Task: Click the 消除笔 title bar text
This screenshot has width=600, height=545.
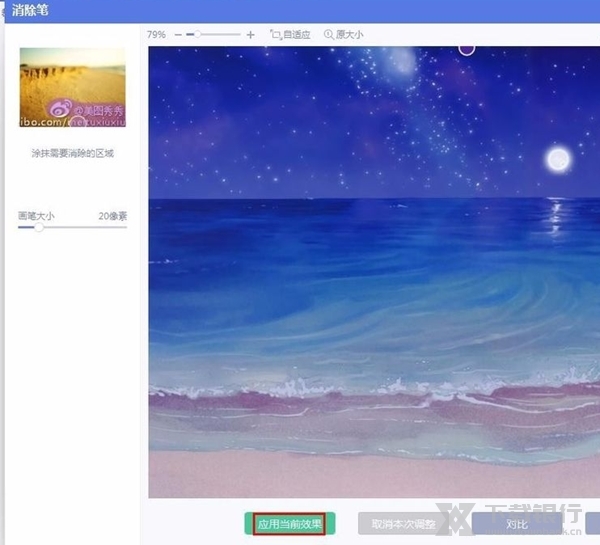Action: click(x=29, y=10)
